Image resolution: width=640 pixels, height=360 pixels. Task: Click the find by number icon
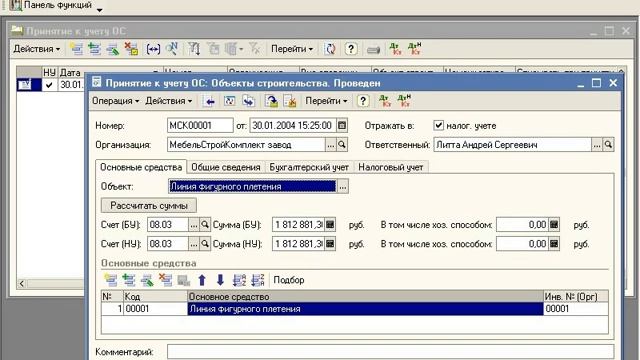click(x=172, y=49)
